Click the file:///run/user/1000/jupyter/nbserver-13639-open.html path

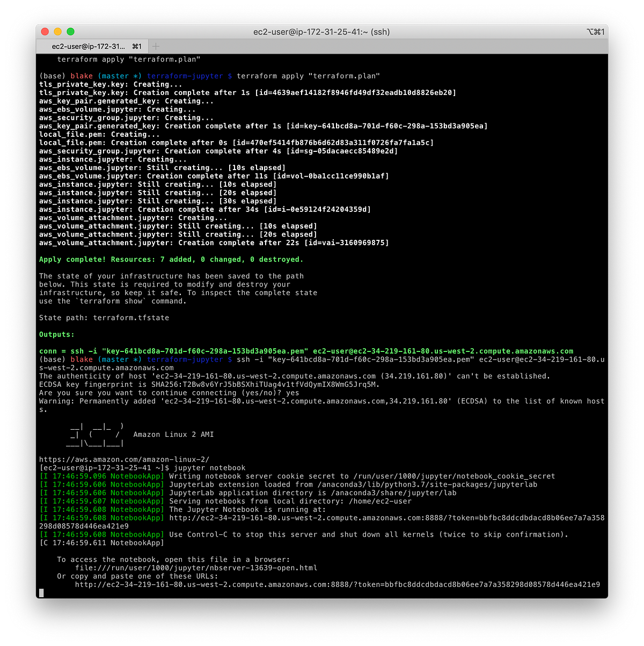(196, 568)
